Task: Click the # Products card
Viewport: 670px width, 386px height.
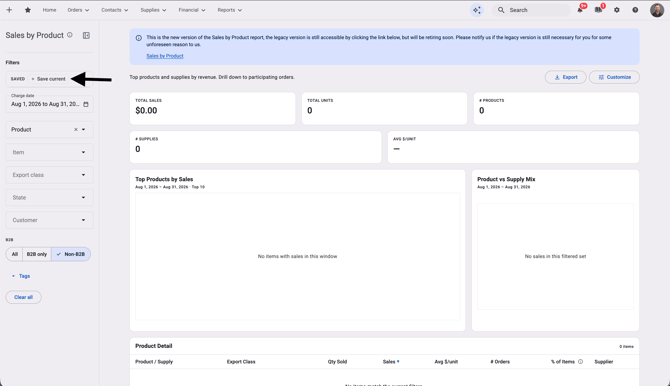Action: 556,109
